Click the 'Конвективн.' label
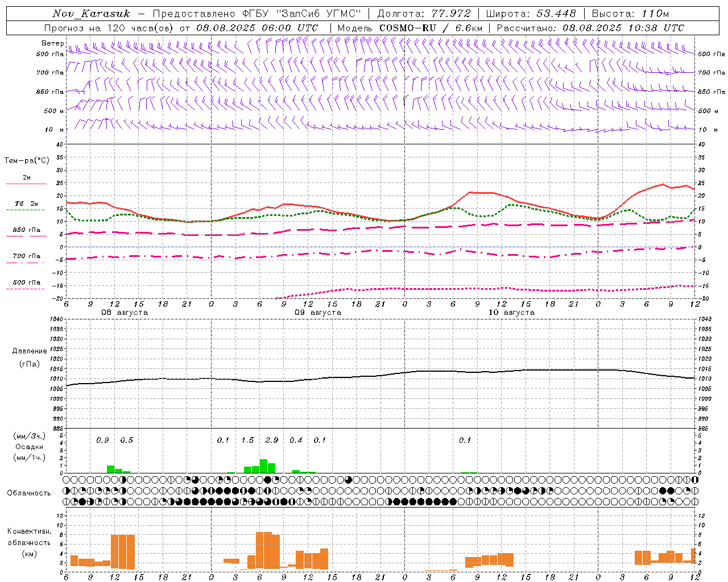Viewport: 728px width, 582px height. pyautogui.click(x=30, y=531)
